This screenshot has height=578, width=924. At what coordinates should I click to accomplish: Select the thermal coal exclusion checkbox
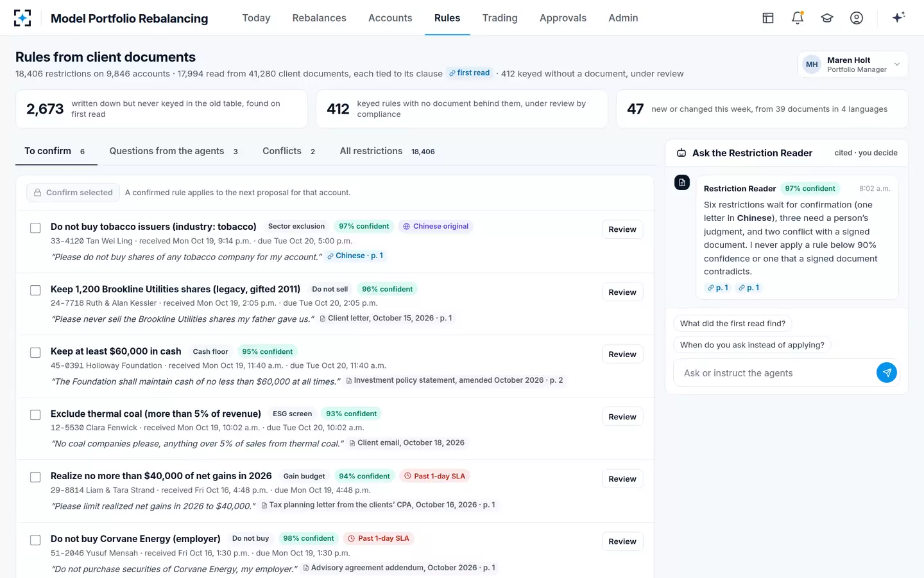[x=36, y=415]
